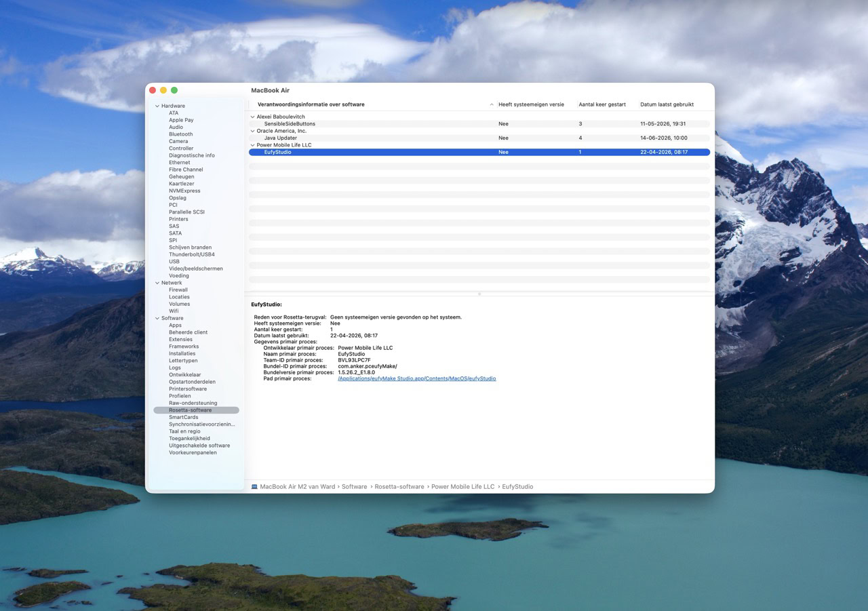868x611 pixels.
Task: Show Parallelle SCSI information
Action: (186, 212)
